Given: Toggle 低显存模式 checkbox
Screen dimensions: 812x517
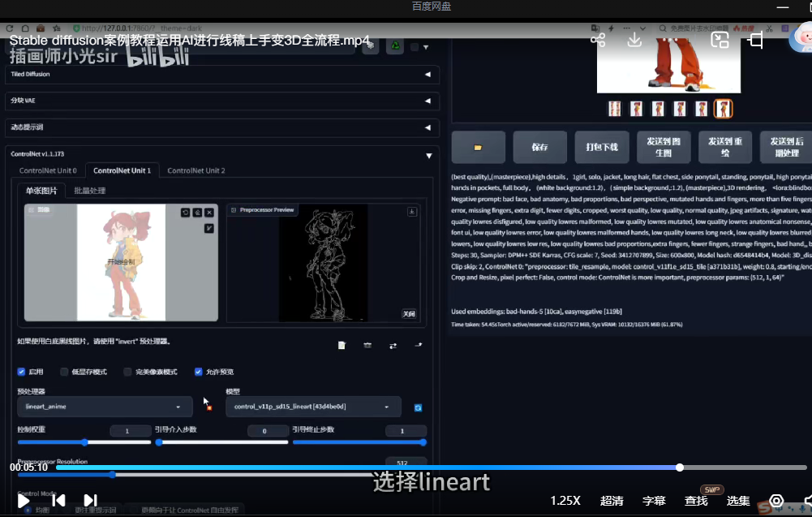Looking at the screenshot, I should click(x=64, y=372).
